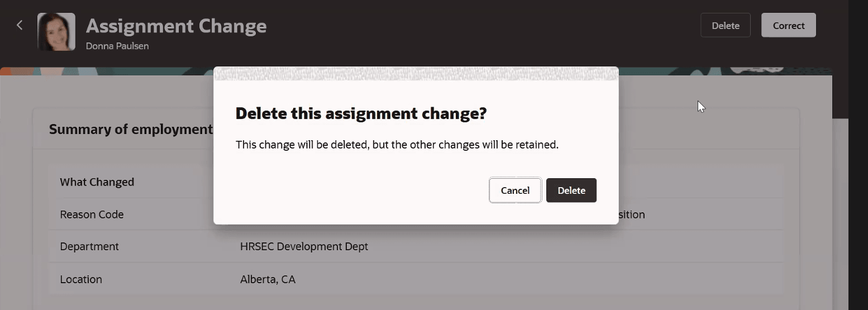Click the 'Delete this assignment change?' heading
The image size is (868, 310).
coord(361,113)
